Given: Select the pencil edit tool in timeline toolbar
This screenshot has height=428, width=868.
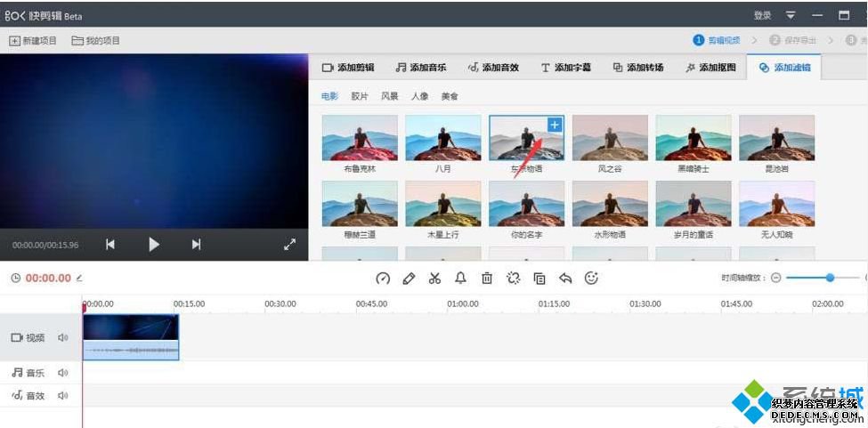Looking at the screenshot, I should (x=410, y=279).
